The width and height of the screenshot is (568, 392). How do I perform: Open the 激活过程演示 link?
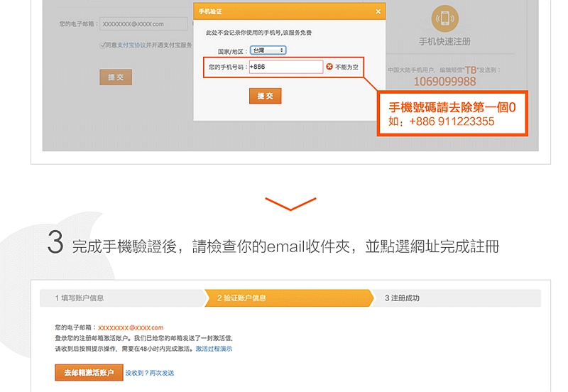[x=214, y=349]
